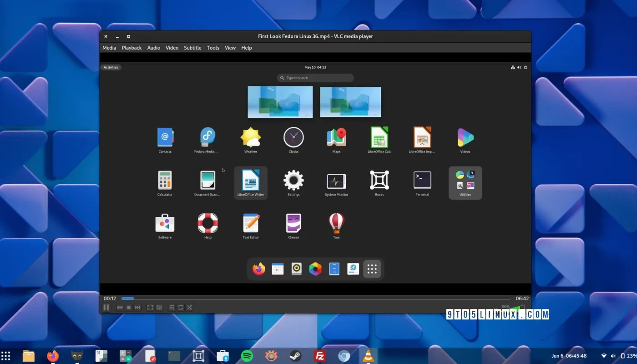Click the Wi-Fi tray icon
This screenshot has height=364, width=637.
(x=604, y=356)
